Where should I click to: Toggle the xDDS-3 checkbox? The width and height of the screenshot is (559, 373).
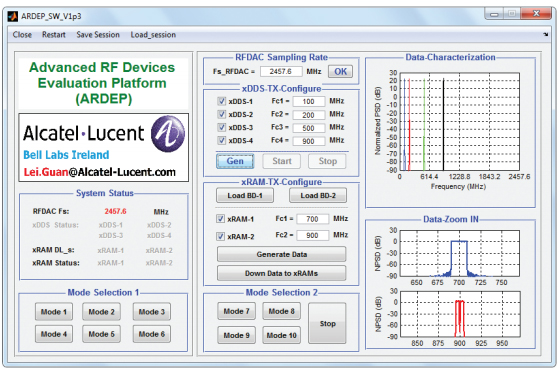pos(221,127)
